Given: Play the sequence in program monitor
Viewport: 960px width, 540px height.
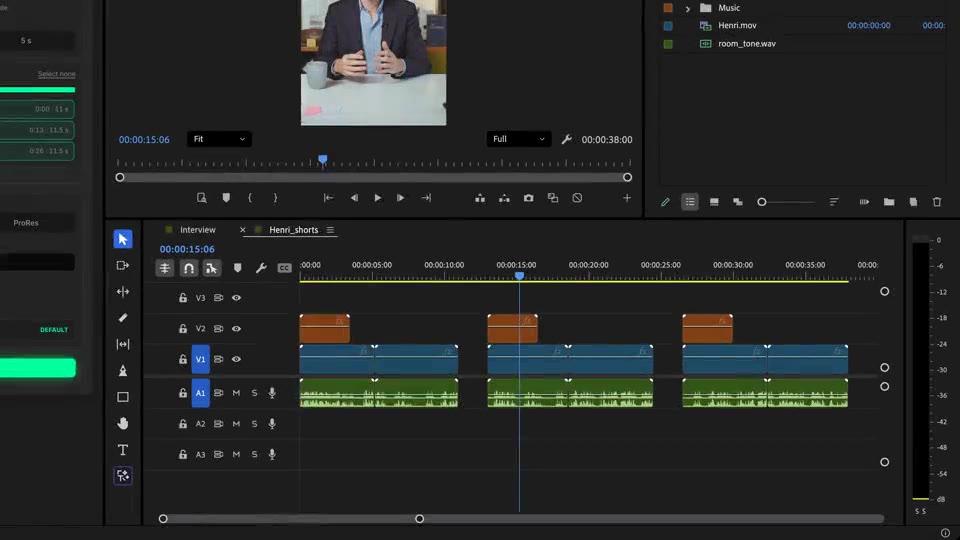Looking at the screenshot, I should [377, 198].
